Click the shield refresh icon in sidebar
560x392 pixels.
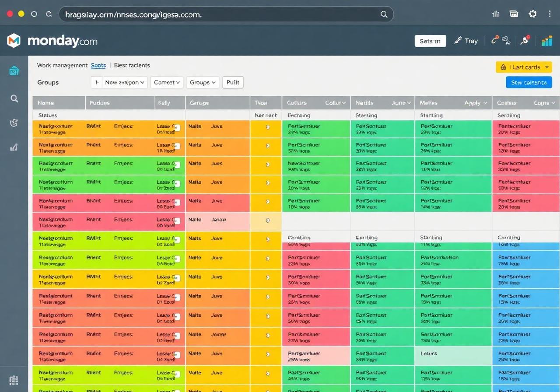tap(14, 123)
